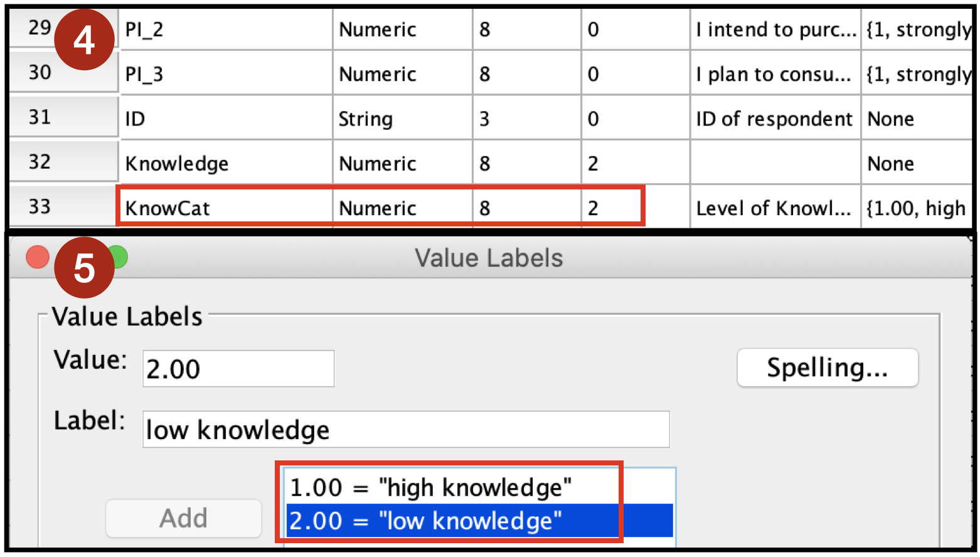The height and width of the screenshot is (557, 980).
Task: Click the "ID of respondent" label cell
Action: click(x=774, y=118)
